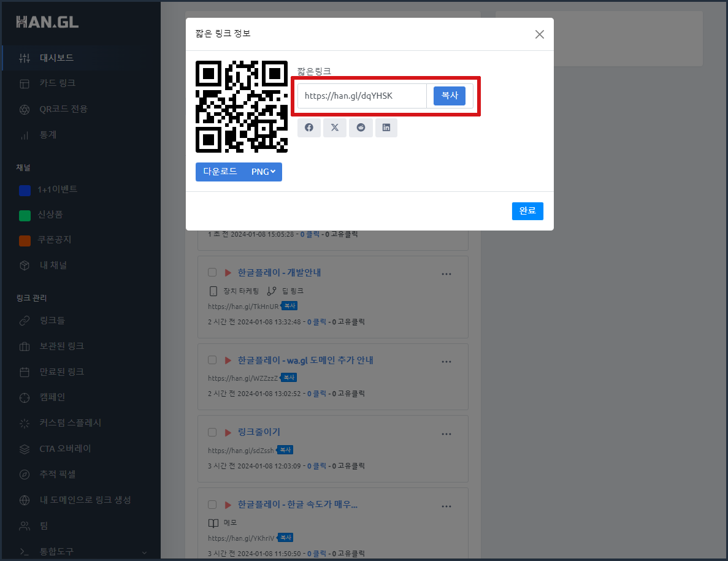Click the short link URL field
The height and width of the screenshot is (561, 728).
362,96
